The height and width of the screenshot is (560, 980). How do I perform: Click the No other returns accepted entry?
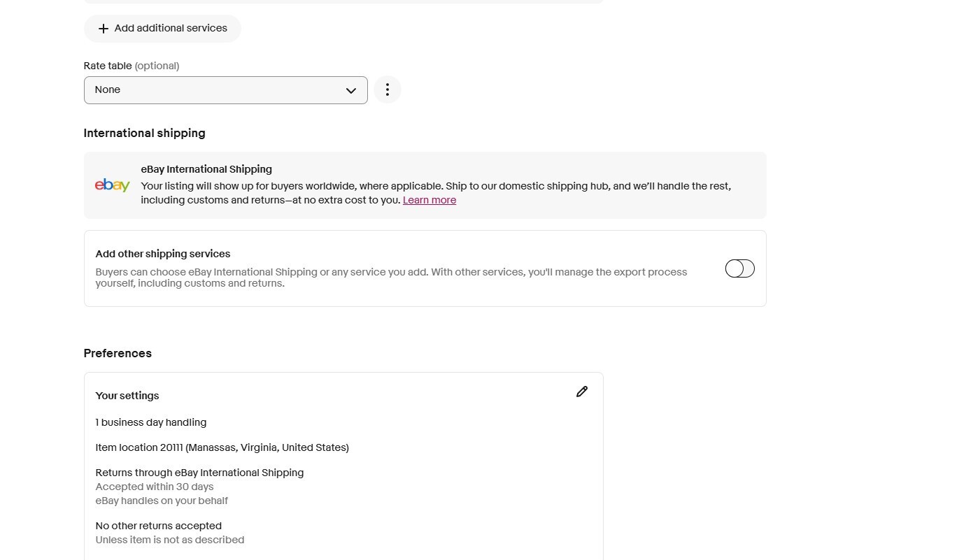pyautogui.click(x=158, y=526)
